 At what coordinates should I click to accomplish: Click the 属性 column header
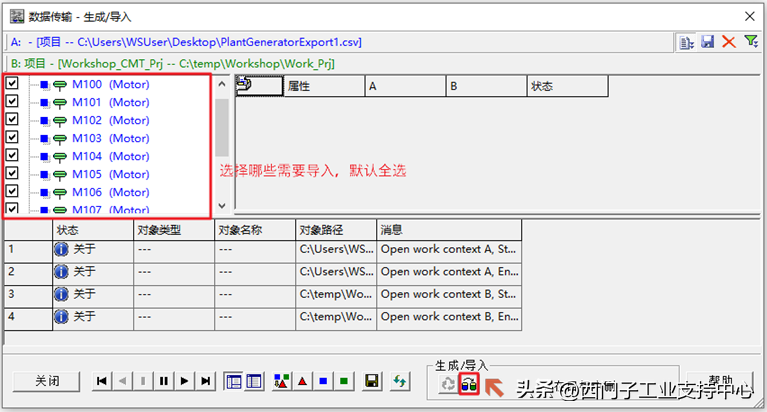(323, 87)
